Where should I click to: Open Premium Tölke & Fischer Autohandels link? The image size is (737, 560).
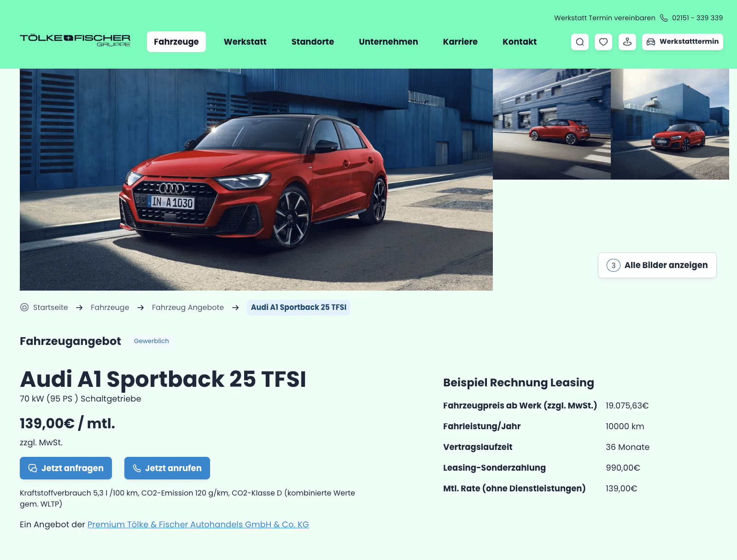tap(198, 525)
